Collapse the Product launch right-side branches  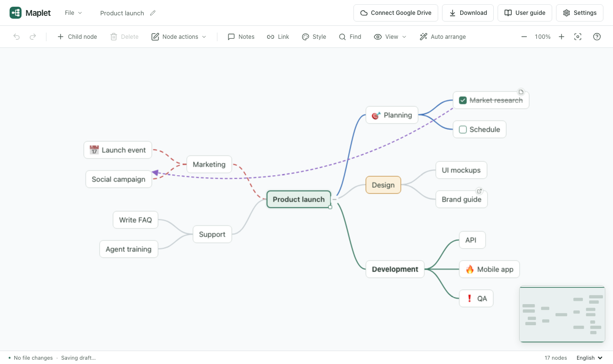tap(335, 199)
